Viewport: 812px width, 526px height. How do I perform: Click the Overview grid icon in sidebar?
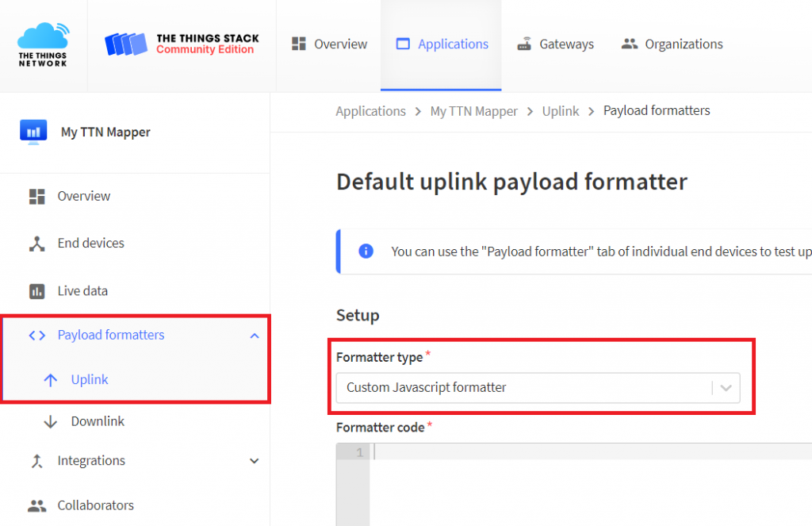pos(36,196)
